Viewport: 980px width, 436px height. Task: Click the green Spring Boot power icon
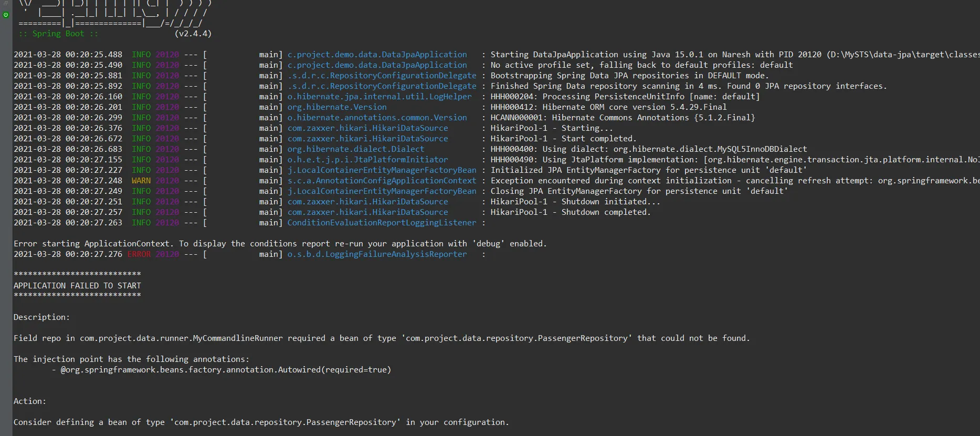tap(6, 15)
